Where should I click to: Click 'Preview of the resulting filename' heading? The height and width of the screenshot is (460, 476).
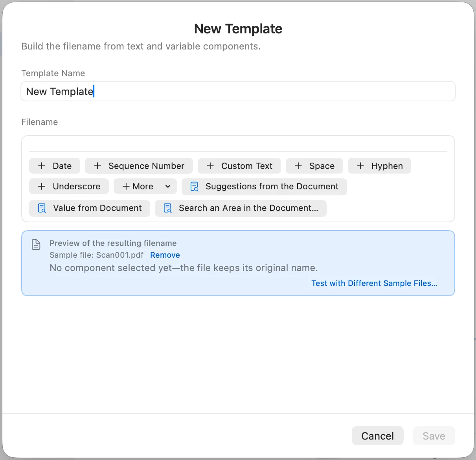[113, 243]
